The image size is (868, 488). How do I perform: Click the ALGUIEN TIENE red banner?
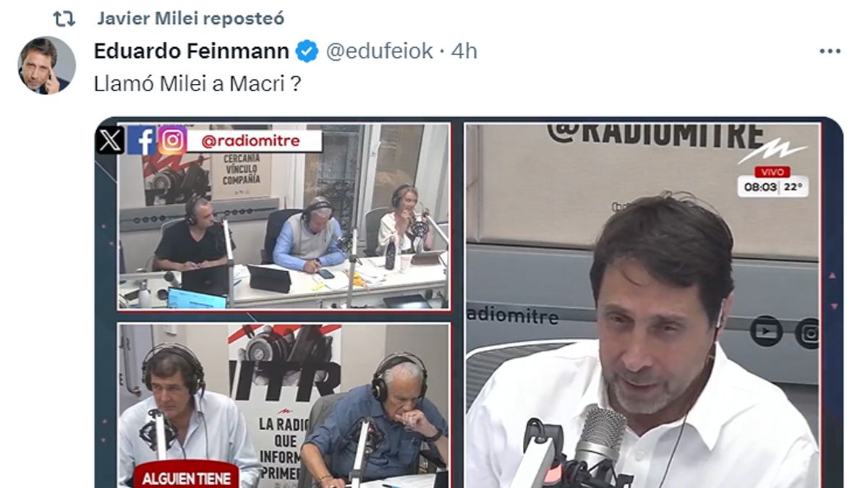point(187,476)
